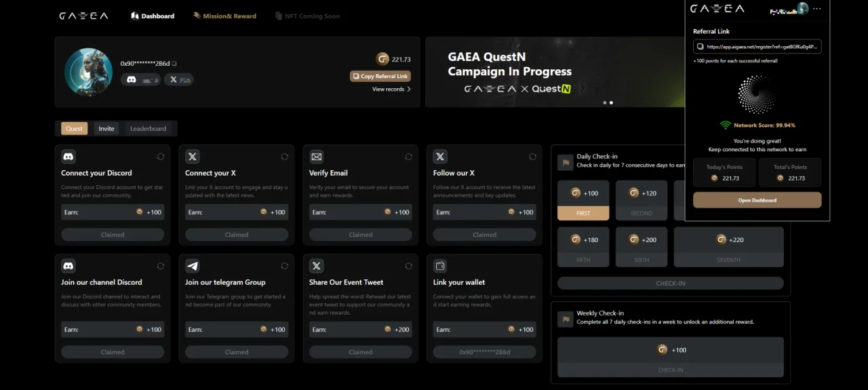Select the NFT Coming Soon navigation item
Viewport: 868px width, 390px height.
pos(308,16)
